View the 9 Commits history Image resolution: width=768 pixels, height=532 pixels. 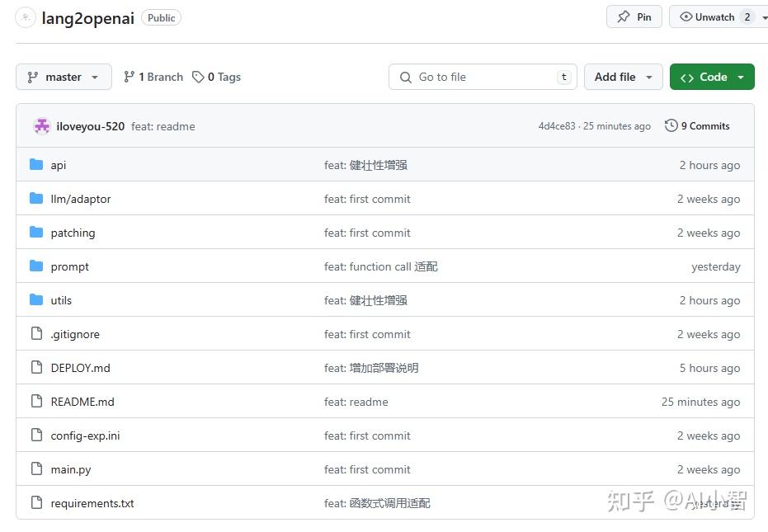click(697, 126)
